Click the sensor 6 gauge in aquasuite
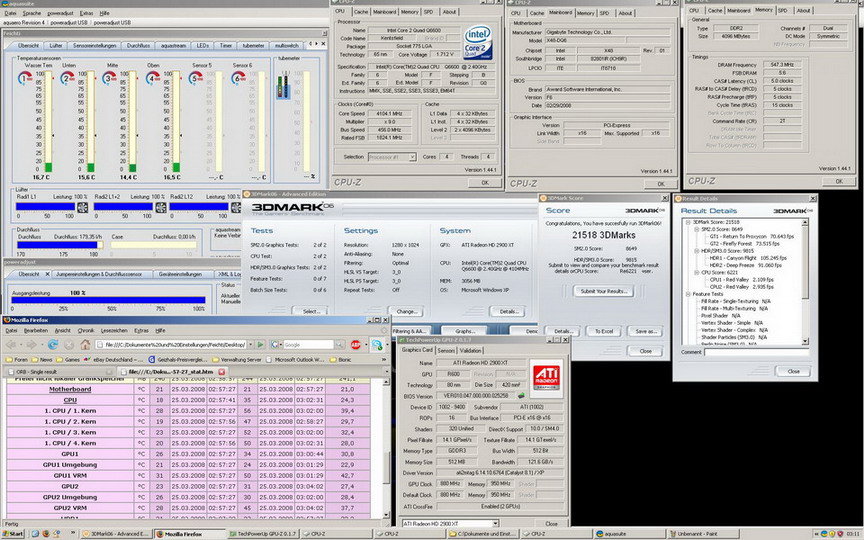Viewport: 864px width, 540px height. (x=238, y=78)
